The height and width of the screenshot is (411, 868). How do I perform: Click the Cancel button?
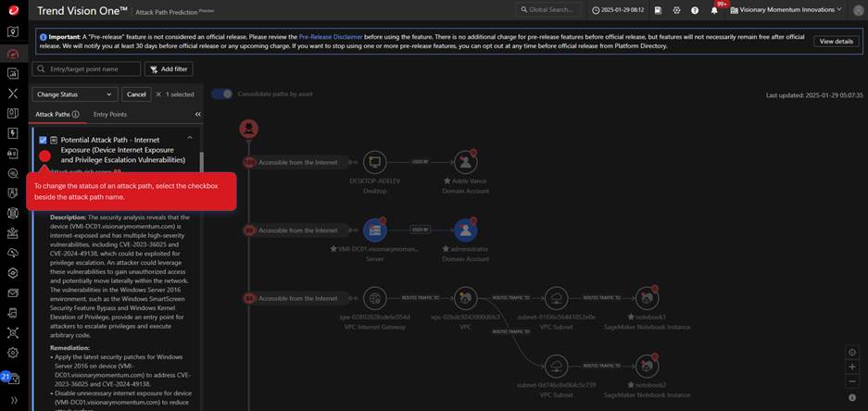click(x=136, y=94)
